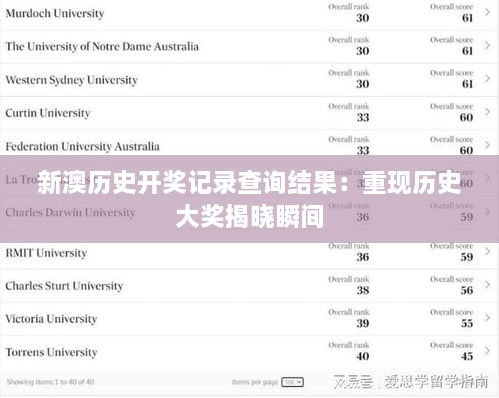Click Notre Dame Australia's overall score 61
This screenshot has width=499, height=398.
(468, 51)
